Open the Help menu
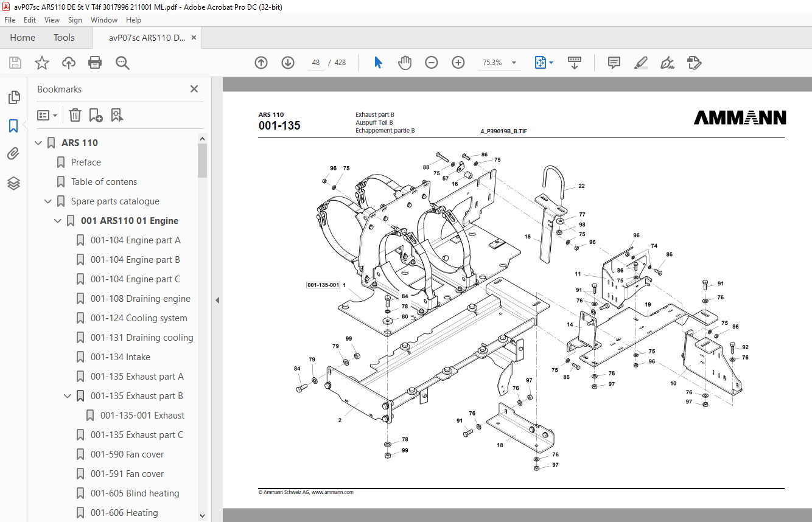This screenshot has height=522, width=812. click(133, 20)
